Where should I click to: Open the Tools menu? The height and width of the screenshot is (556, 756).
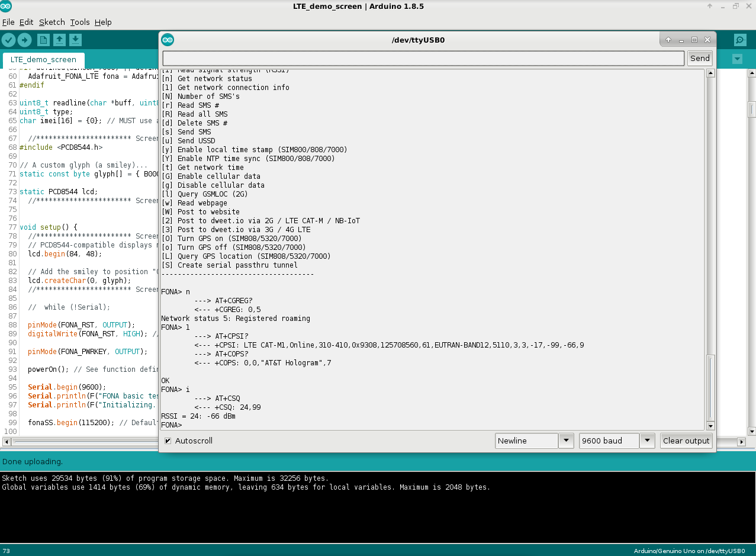79,22
